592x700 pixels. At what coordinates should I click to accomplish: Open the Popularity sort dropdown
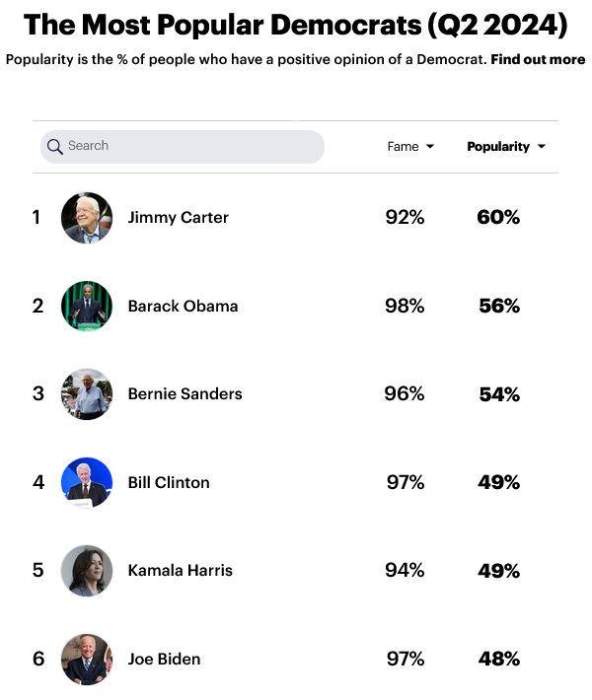[x=506, y=147]
